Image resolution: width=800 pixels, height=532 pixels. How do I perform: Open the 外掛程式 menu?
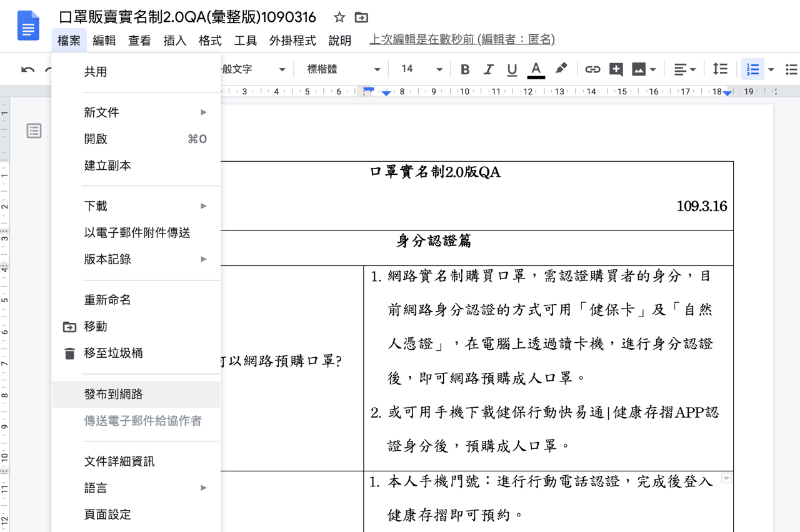292,41
